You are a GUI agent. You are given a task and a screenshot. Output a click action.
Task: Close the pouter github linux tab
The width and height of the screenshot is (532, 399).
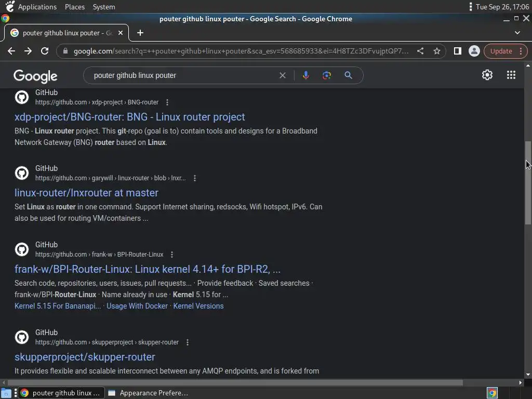pyautogui.click(x=121, y=33)
